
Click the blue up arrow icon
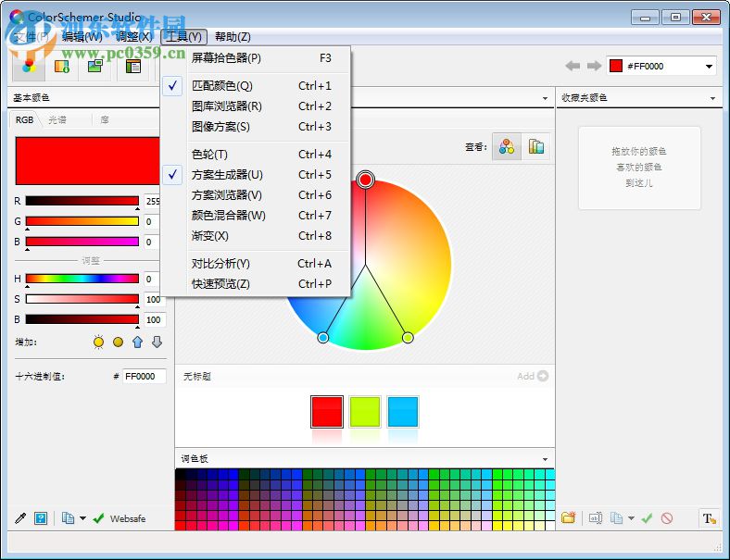pyautogui.click(x=137, y=342)
